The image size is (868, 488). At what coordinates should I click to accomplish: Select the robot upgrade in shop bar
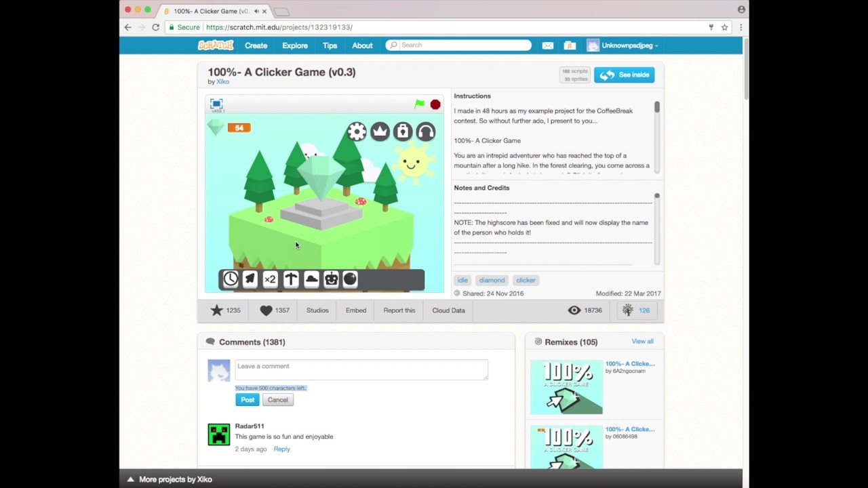[330, 279]
